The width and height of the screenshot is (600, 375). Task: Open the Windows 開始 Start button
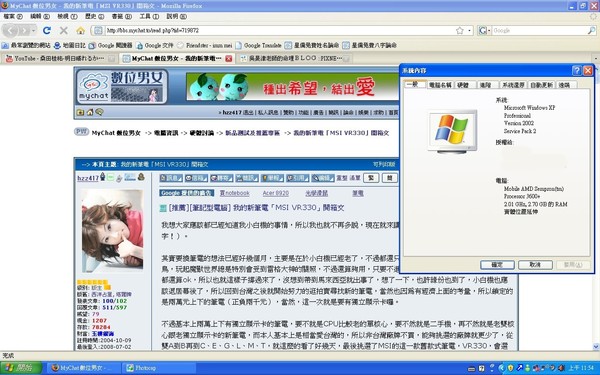[21, 368]
